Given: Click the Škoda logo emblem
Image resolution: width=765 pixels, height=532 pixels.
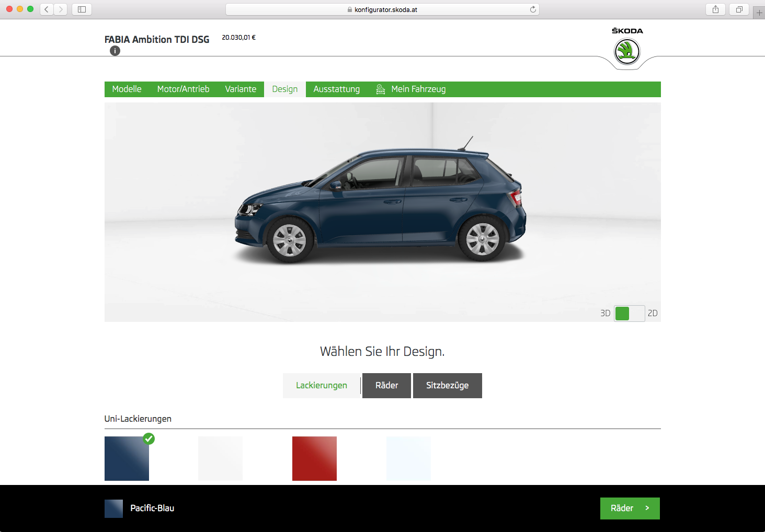Looking at the screenshot, I should coord(627,52).
